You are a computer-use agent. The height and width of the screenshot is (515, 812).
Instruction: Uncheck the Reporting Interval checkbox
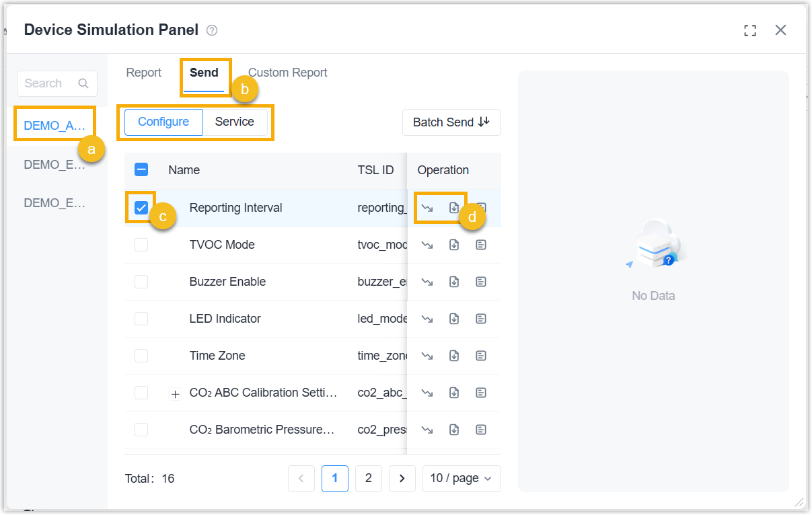pyautogui.click(x=141, y=208)
